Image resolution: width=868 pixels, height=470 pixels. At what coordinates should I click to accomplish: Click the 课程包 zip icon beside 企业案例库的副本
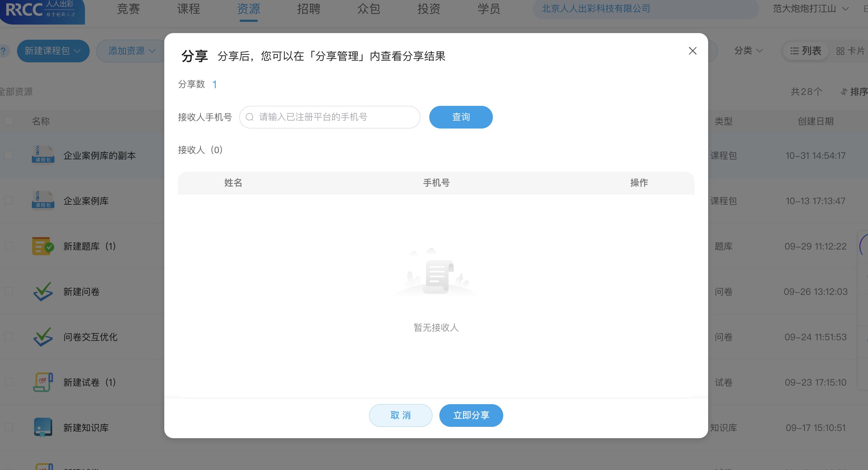click(42, 155)
